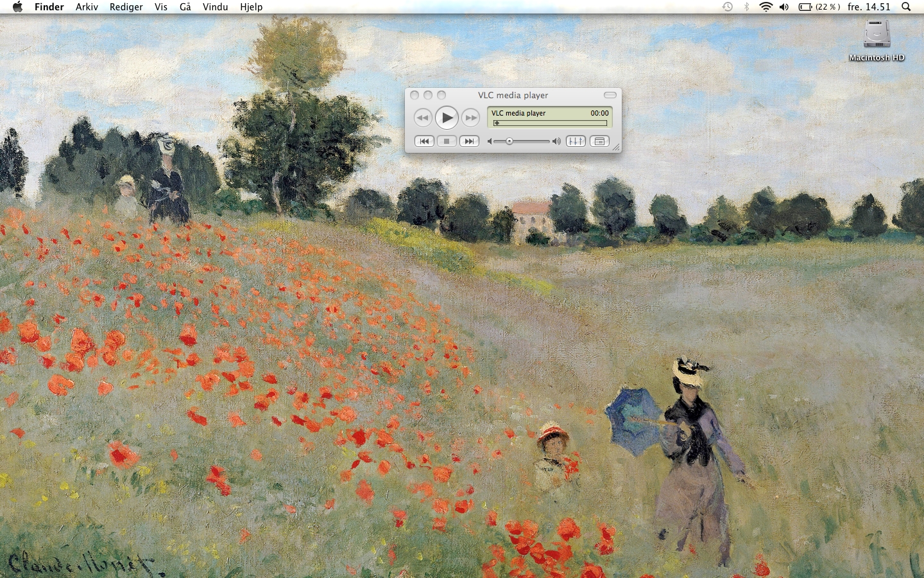Open the Vis menu
Viewport: 924px width, 578px height.
[x=161, y=7]
